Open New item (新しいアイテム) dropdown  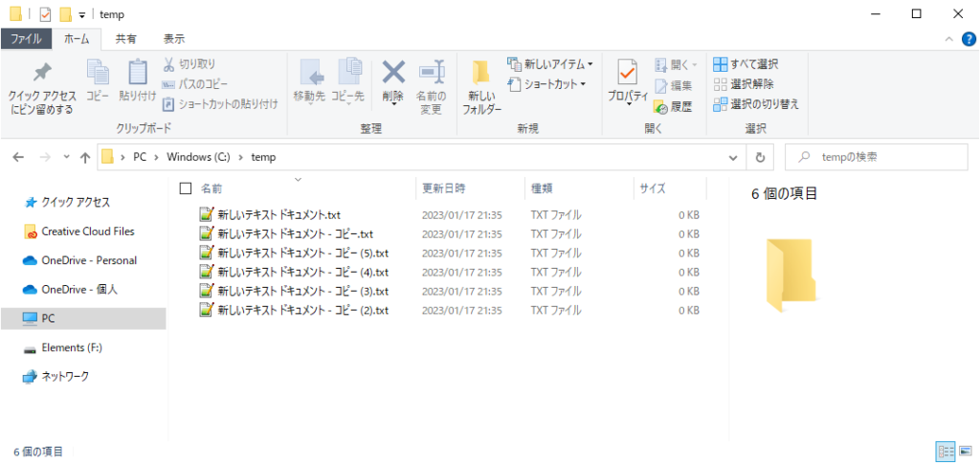pyautogui.click(x=549, y=64)
